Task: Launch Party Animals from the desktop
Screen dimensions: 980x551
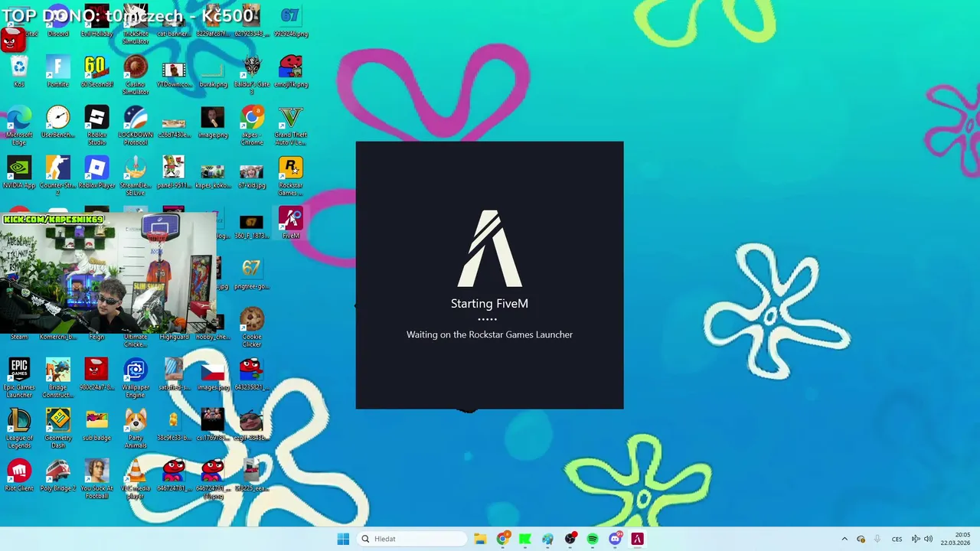Action: [136, 429]
